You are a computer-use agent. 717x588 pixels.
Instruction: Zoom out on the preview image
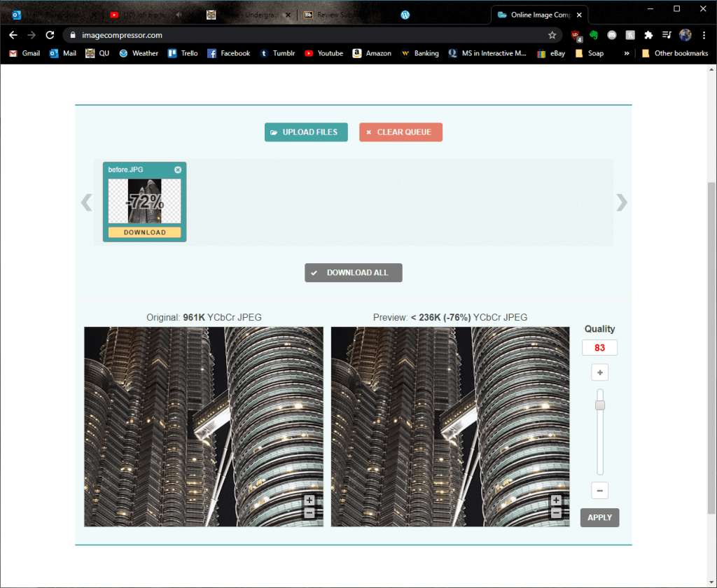[556, 513]
